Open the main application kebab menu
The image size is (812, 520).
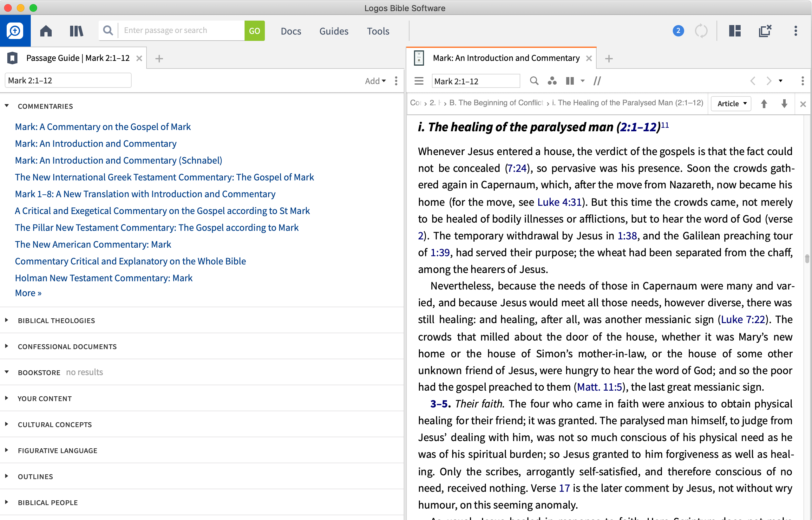click(796, 31)
